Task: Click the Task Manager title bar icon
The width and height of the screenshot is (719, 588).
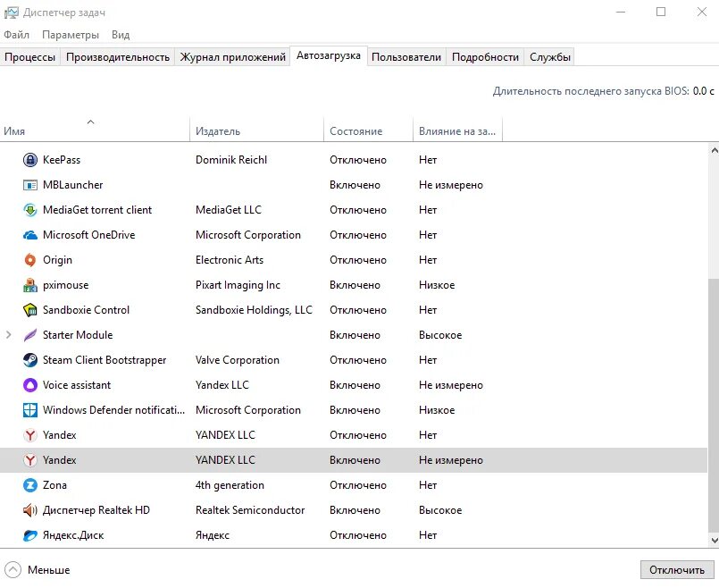Action: click(x=12, y=13)
